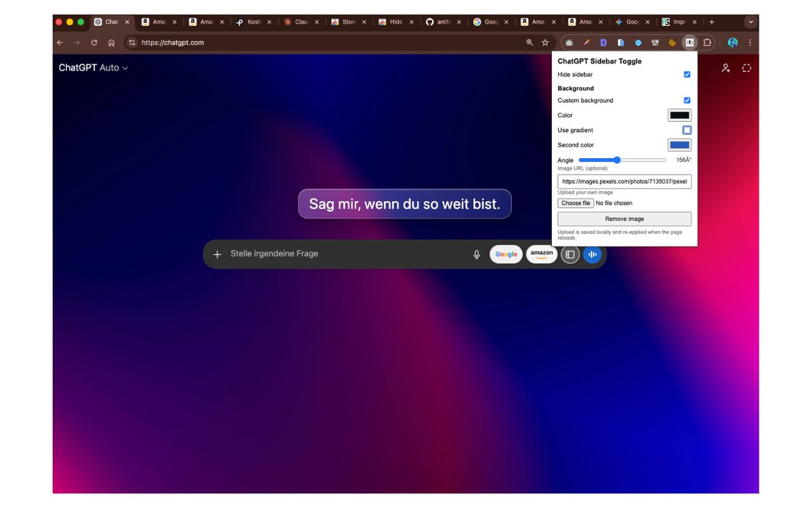Click the 'No file chosen' text

[x=614, y=203]
